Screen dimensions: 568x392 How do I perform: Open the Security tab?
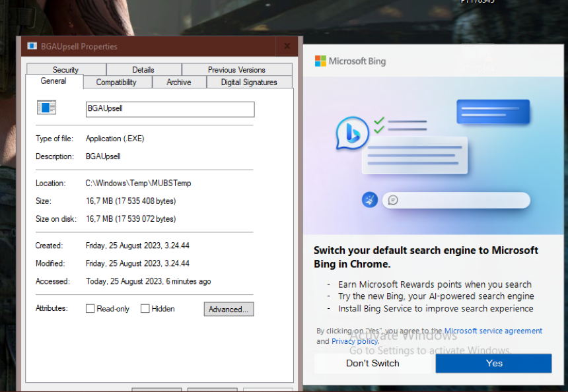66,69
